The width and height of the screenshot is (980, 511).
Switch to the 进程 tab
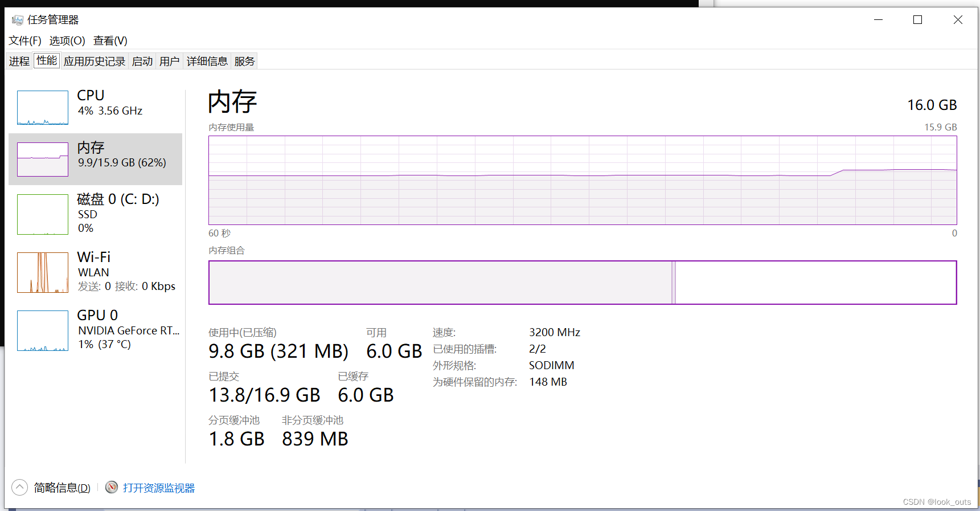click(19, 62)
